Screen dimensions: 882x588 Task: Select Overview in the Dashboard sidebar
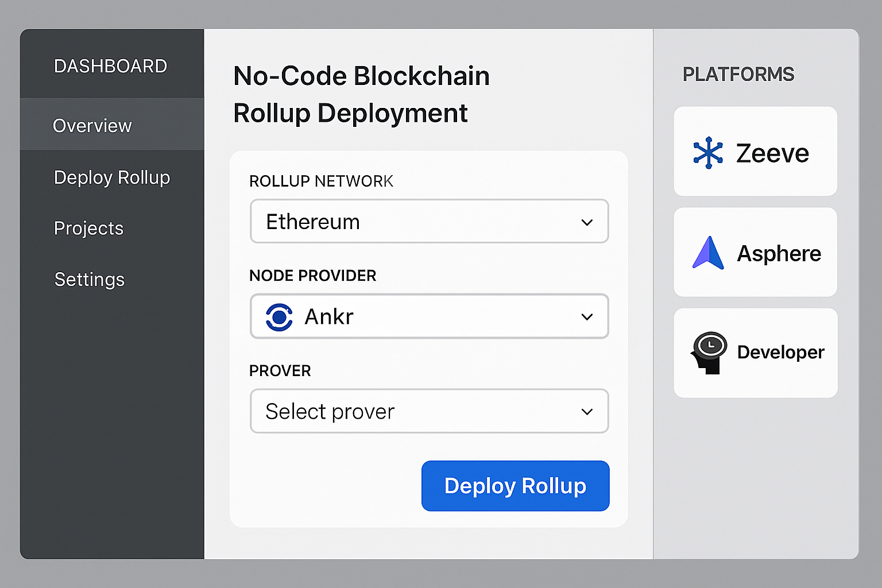coord(92,125)
